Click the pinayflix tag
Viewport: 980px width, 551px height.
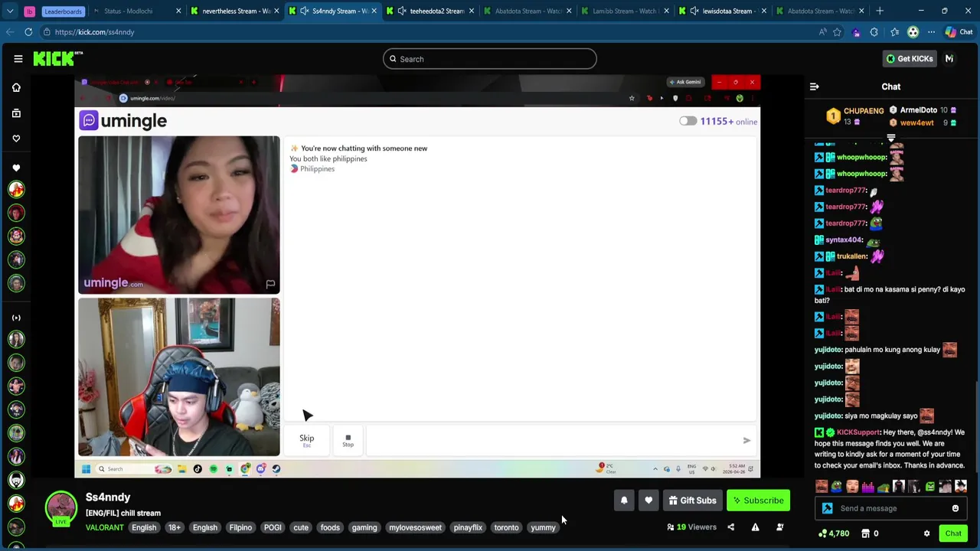[468, 527]
